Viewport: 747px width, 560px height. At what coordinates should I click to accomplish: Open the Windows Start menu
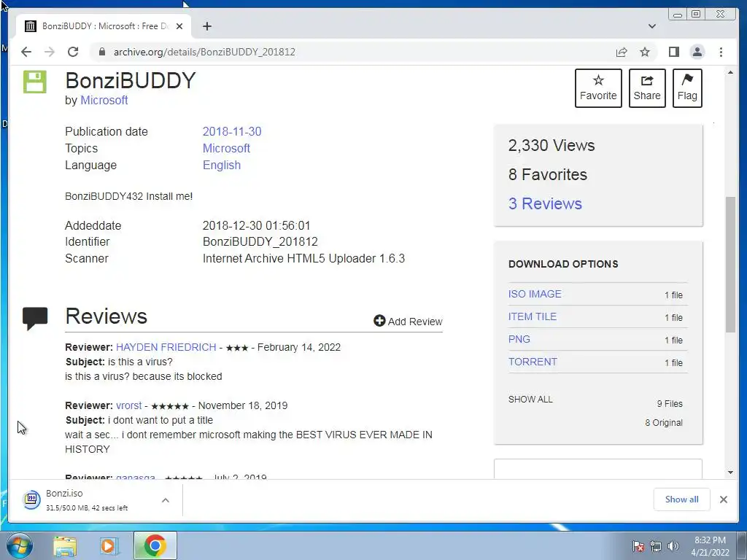click(x=20, y=545)
